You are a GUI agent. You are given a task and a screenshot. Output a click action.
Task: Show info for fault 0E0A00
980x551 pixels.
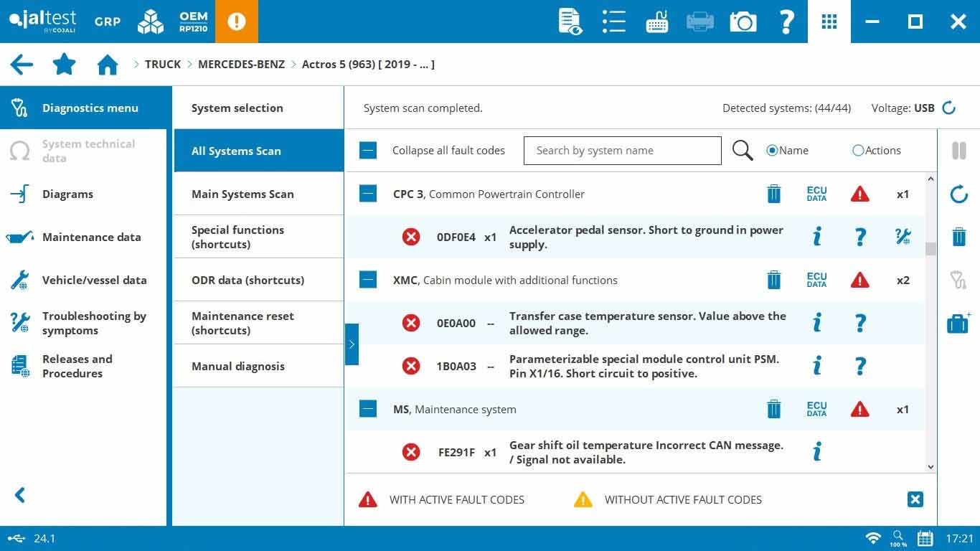(816, 323)
